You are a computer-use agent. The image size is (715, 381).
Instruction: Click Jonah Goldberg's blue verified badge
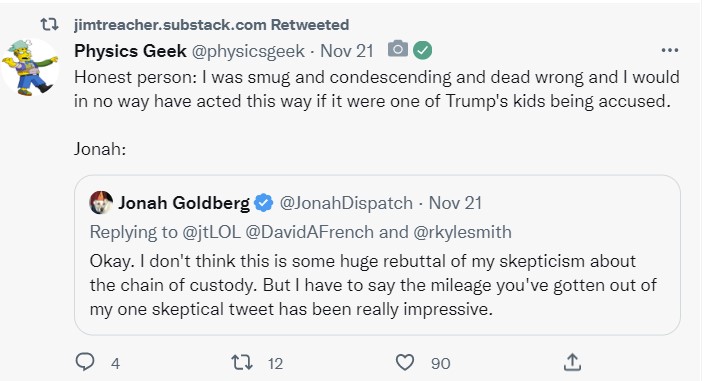click(x=264, y=203)
